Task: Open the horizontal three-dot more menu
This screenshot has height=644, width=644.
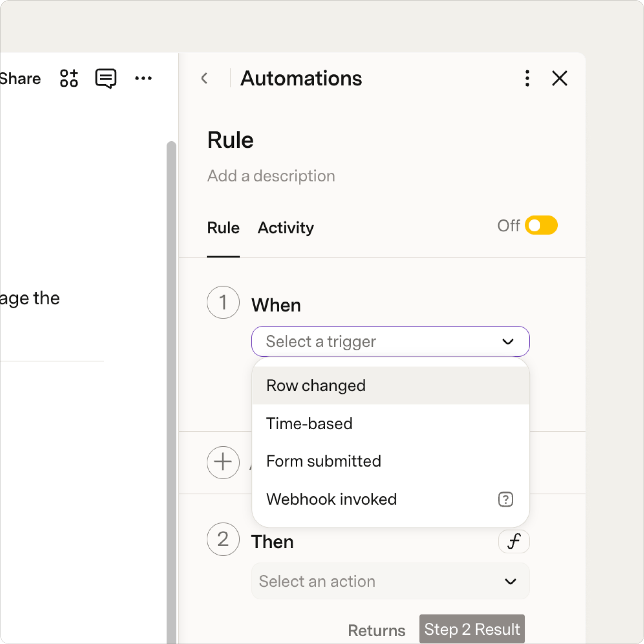Action: pos(143,78)
